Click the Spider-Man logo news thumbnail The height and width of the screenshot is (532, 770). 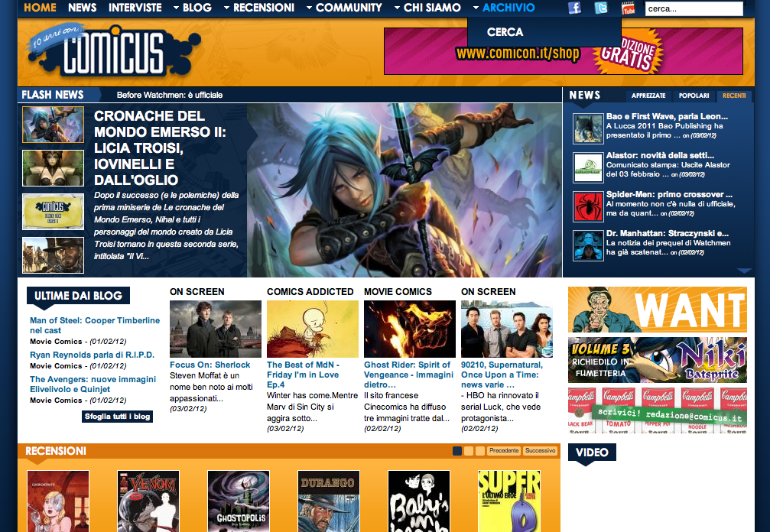(x=588, y=206)
